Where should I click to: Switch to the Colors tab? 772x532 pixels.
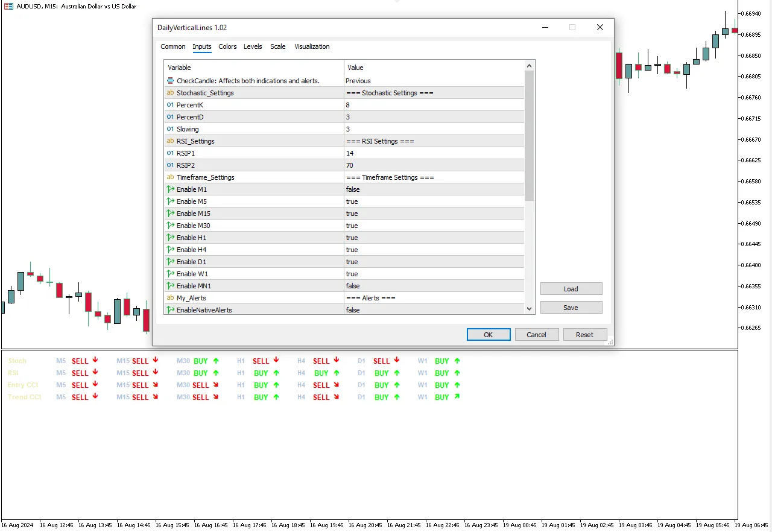click(x=227, y=46)
